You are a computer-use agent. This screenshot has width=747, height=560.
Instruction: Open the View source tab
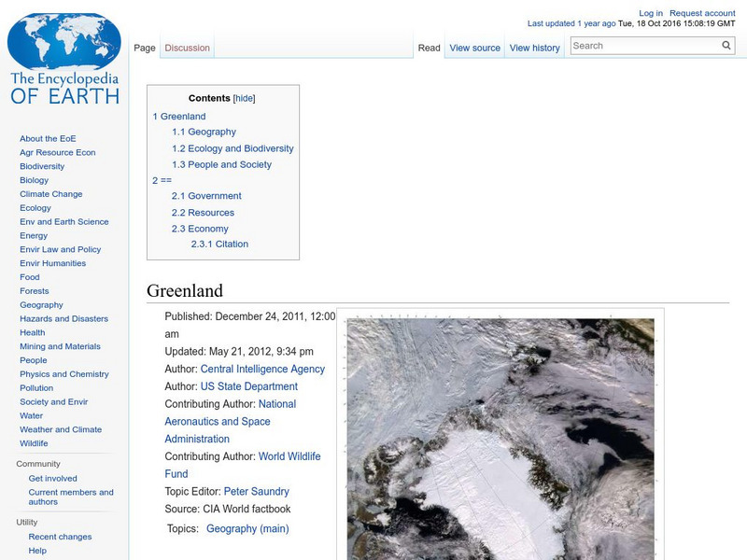pos(474,47)
